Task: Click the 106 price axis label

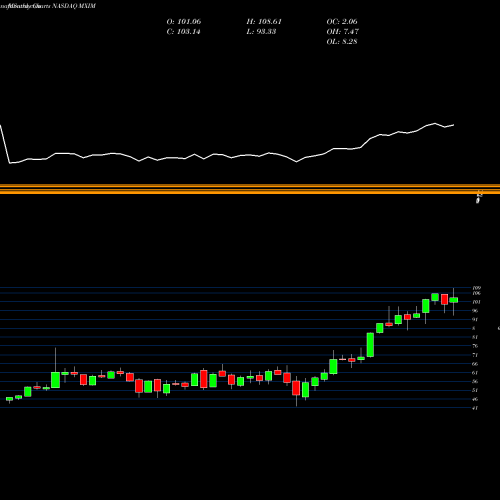Action: coord(477,293)
